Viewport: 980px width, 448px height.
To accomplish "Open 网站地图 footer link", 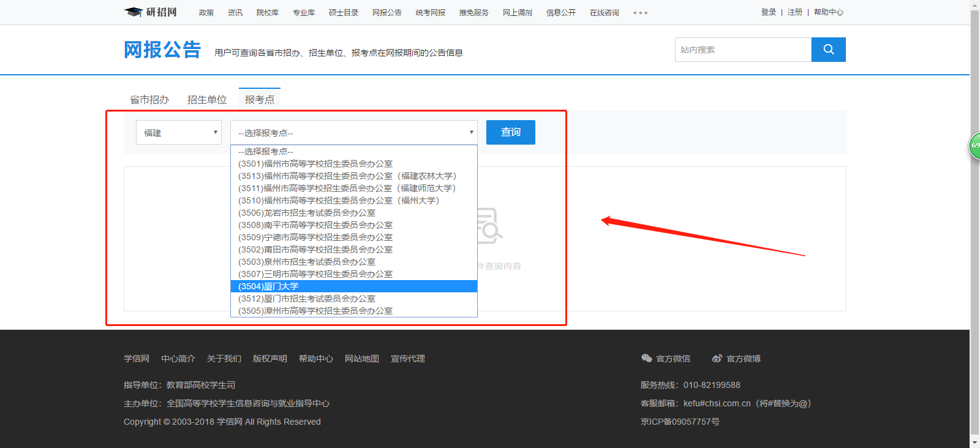I will [362, 359].
